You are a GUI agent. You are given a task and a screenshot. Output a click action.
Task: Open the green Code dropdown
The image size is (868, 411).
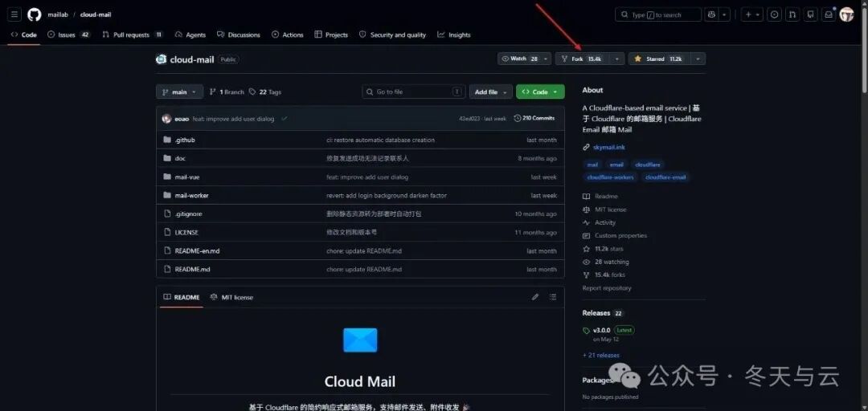pos(540,92)
